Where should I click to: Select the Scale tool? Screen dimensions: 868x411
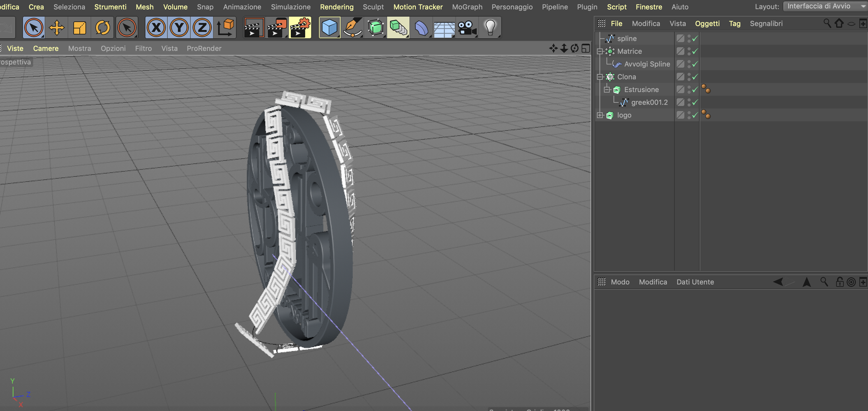(79, 28)
